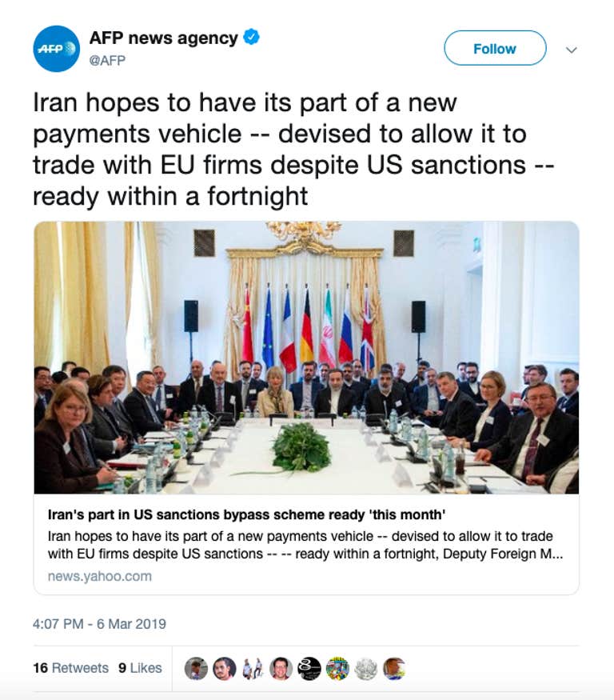Open the @AFP handle link
The width and height of the screenshot is (614, 700).
click(x=107, y=60)
